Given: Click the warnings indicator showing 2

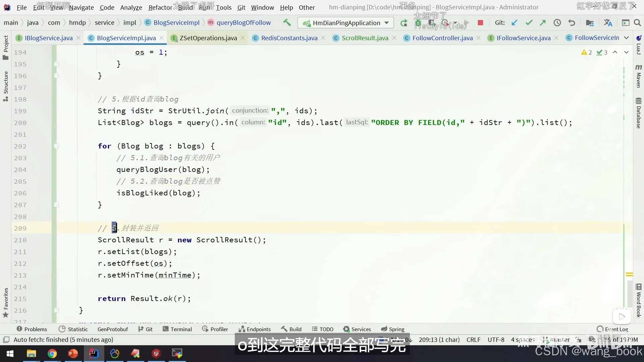Looking at the screenshot, I should pyautogui.click(x=587, y=52).
